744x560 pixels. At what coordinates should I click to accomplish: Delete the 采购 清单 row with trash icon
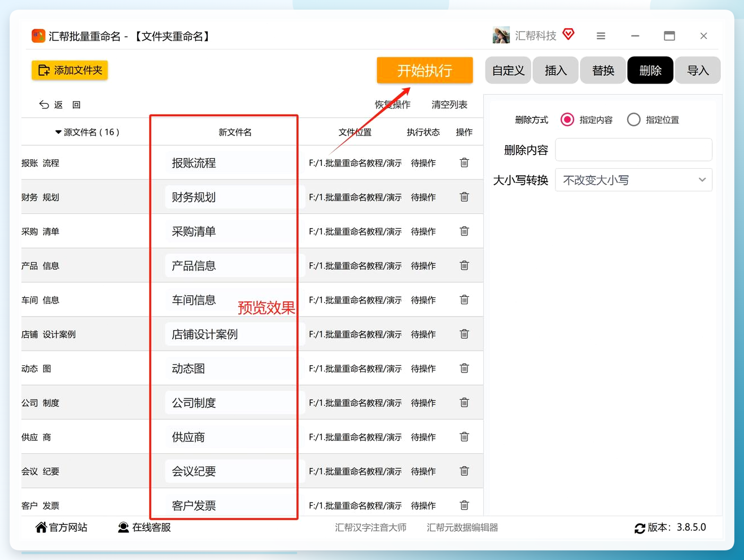point(464,231)
